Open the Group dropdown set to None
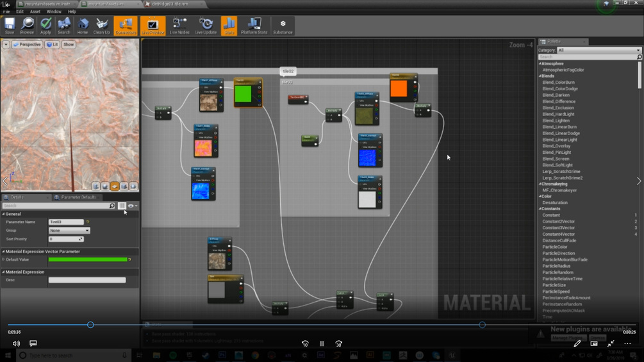 point(69,230)
